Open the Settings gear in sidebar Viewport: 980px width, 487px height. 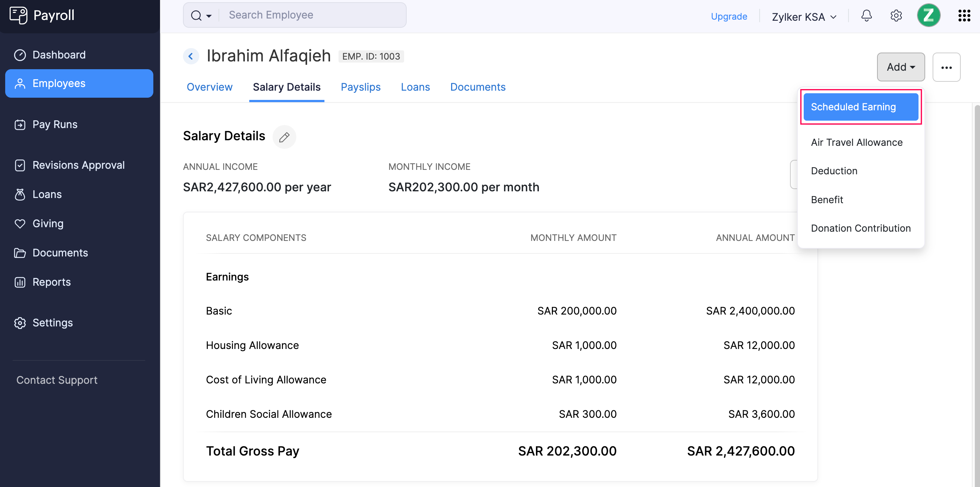click(20, 323)
